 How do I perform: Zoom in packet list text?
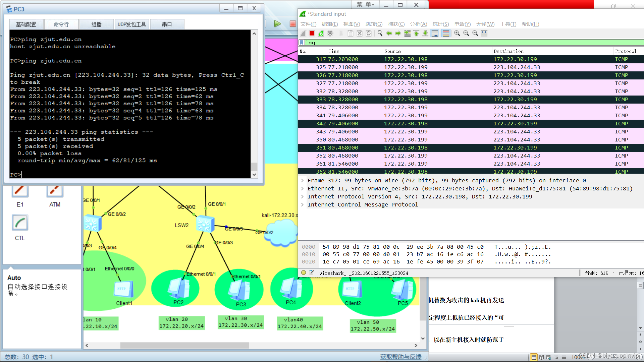[457, 33]
